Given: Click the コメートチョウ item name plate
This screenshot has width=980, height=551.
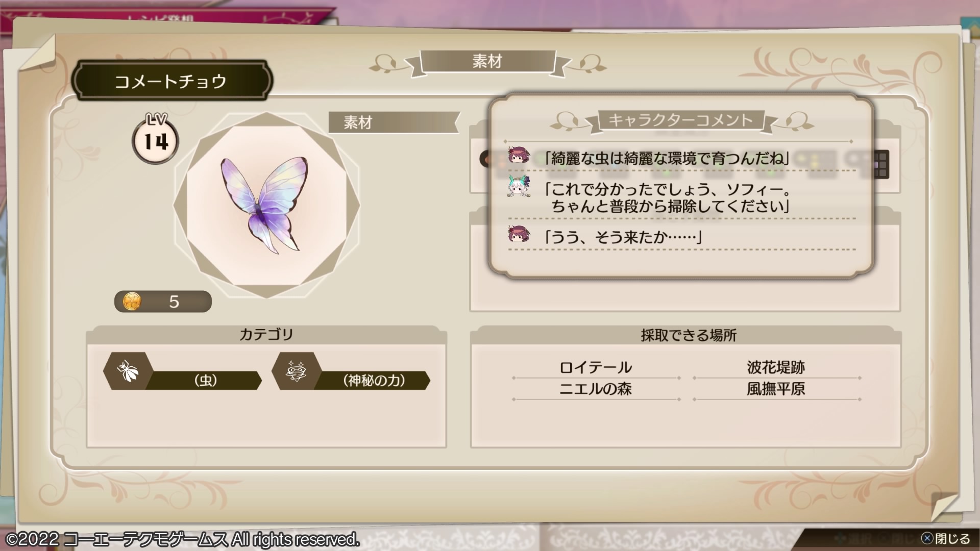Looking at the screenshot, I should point(171,81).
